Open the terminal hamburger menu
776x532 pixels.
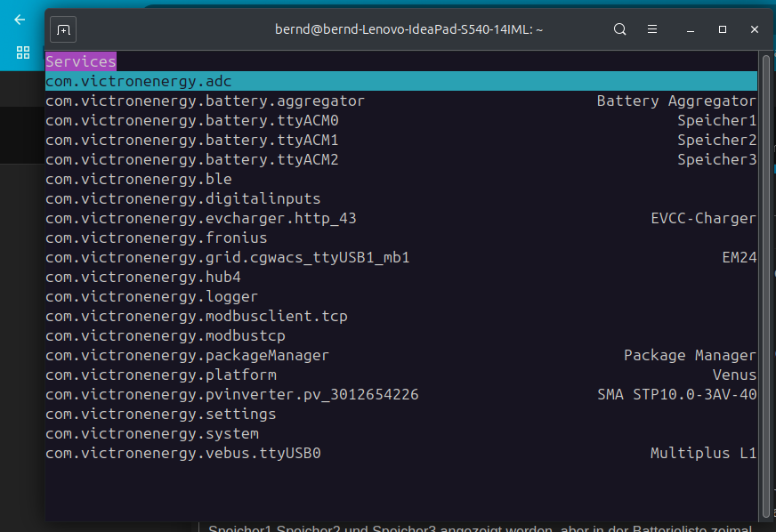point(652,29)
